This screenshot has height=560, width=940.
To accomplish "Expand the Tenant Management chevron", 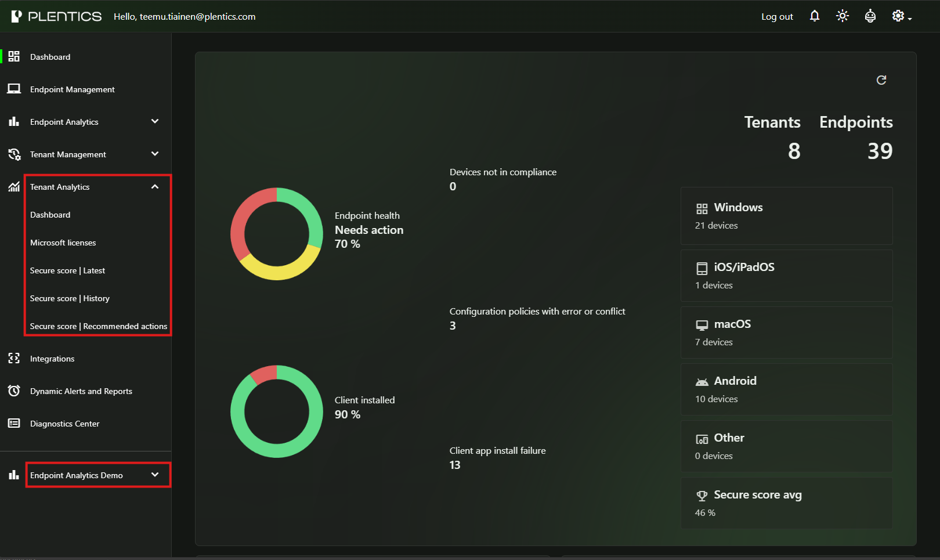I will [155, 154].
